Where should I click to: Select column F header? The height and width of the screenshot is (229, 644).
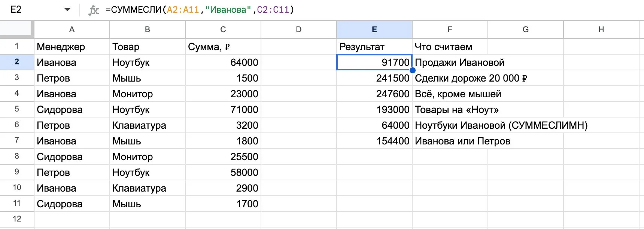click(450, 30)
